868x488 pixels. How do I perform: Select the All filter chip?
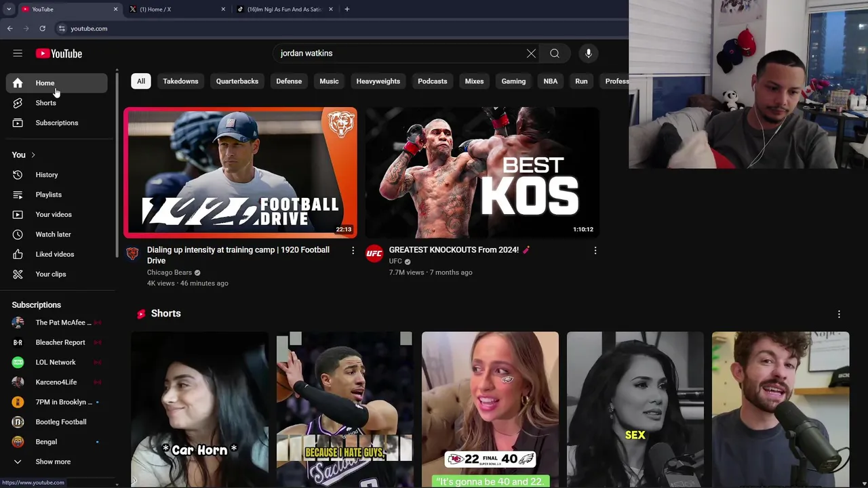coord(141,81)
